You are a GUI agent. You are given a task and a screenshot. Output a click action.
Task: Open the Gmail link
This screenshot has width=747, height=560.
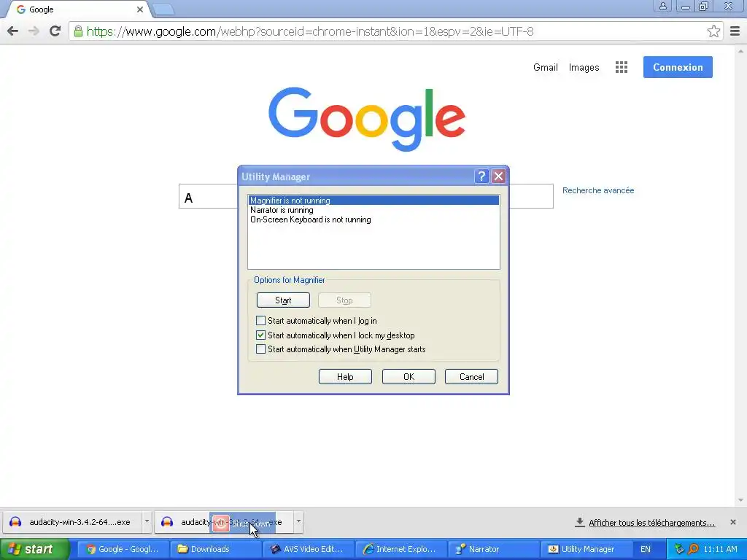[x=545, y=67]
